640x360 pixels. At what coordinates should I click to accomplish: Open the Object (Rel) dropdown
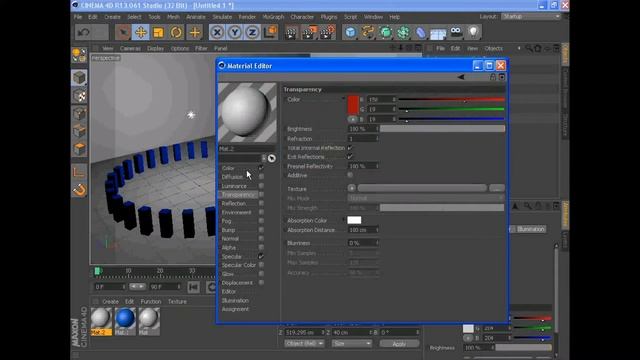304,344
